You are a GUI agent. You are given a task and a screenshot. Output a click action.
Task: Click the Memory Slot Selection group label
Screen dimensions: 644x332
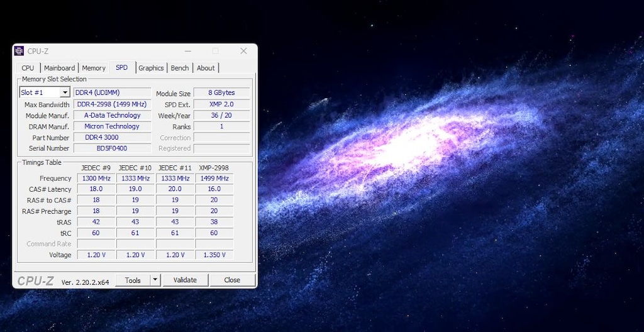click(x=54, y=79)
